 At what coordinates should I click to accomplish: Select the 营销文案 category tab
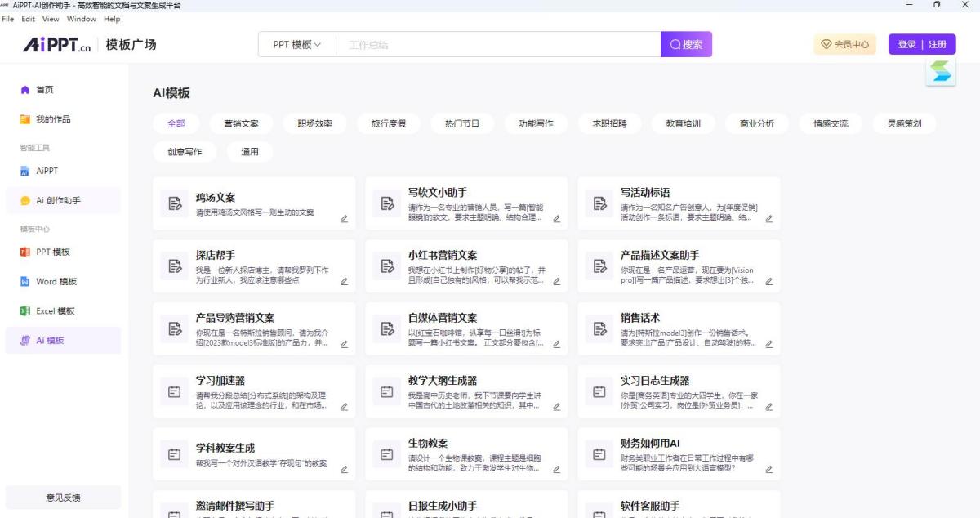[x=241, y=124]
